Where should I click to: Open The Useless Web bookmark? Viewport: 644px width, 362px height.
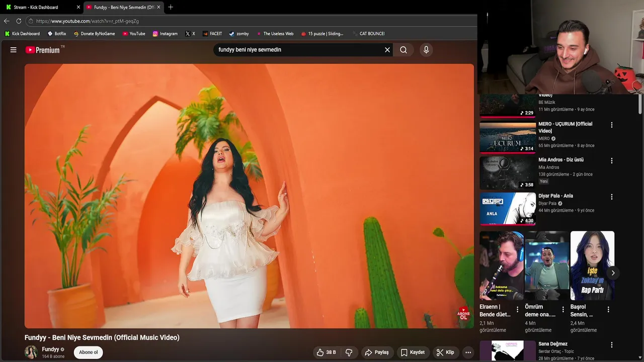click(275, 34)
